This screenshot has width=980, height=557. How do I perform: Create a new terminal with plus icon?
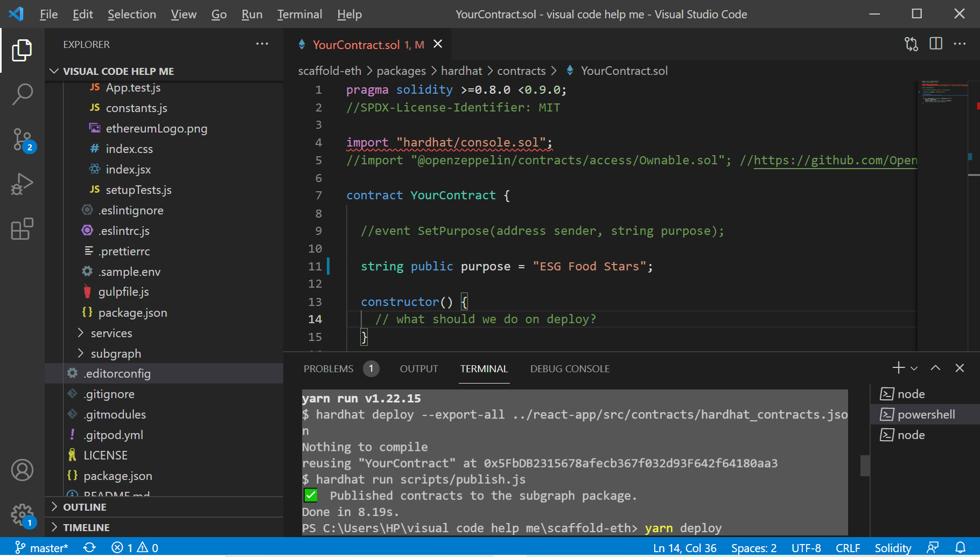[x=898, y=368]
